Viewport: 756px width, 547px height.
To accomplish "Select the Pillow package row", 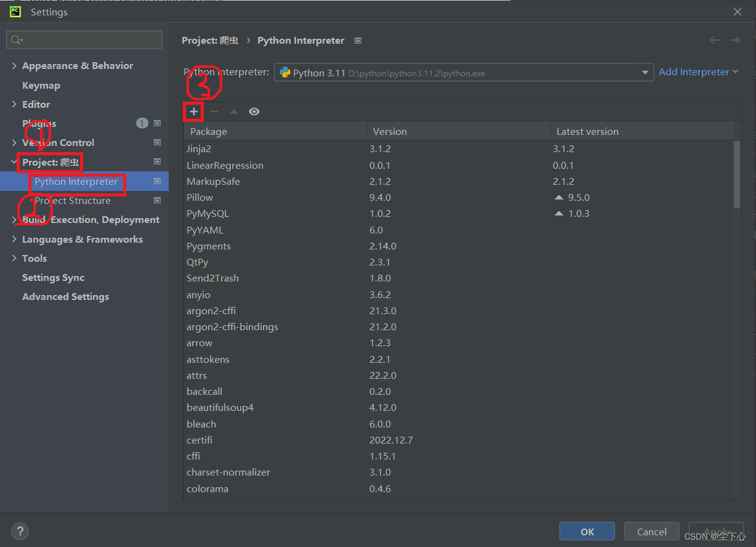I will pos(459,198).
